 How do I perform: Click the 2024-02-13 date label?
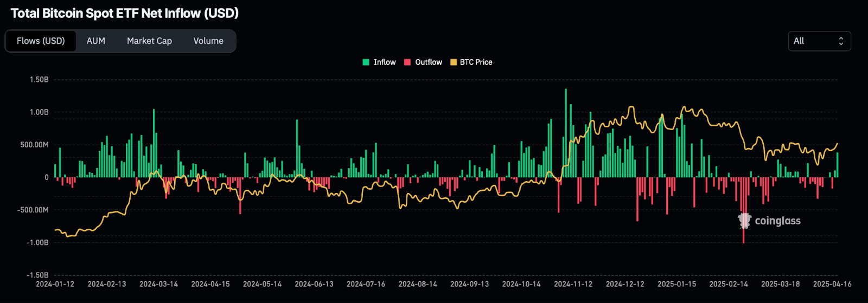107,284
